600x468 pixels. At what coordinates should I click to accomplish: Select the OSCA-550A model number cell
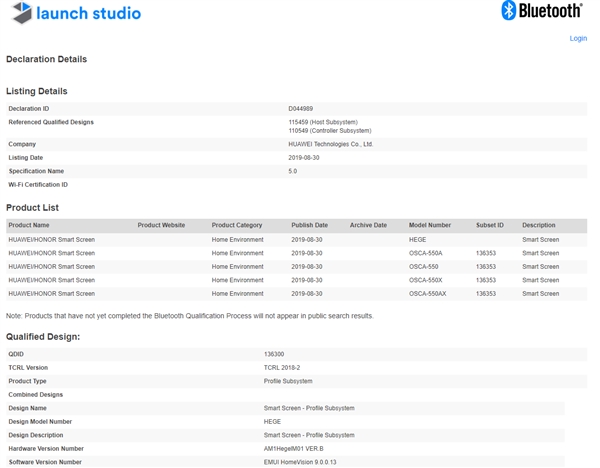(x=426, y=253)
